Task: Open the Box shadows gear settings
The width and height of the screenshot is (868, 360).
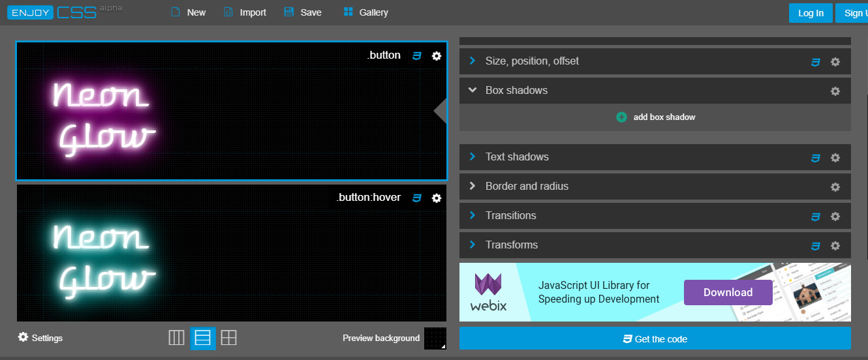Action: tap(835, 91)
